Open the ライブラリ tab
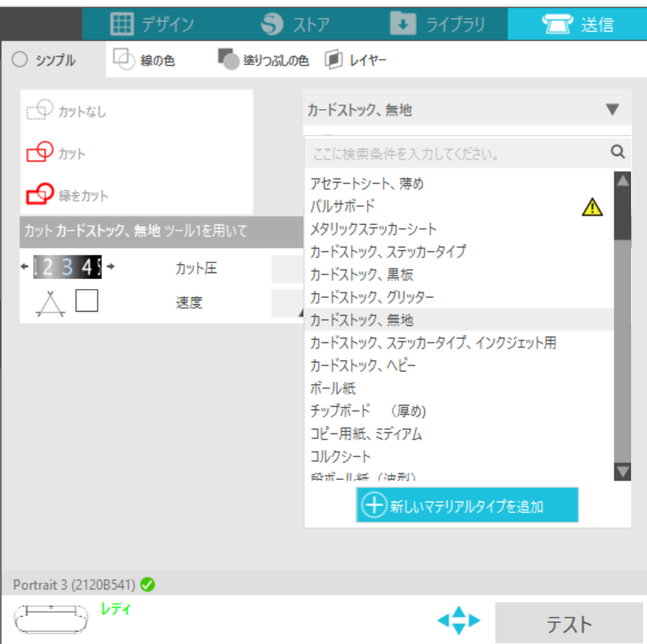The height and width of the screenshot is (644, 647). click(438, 24)
